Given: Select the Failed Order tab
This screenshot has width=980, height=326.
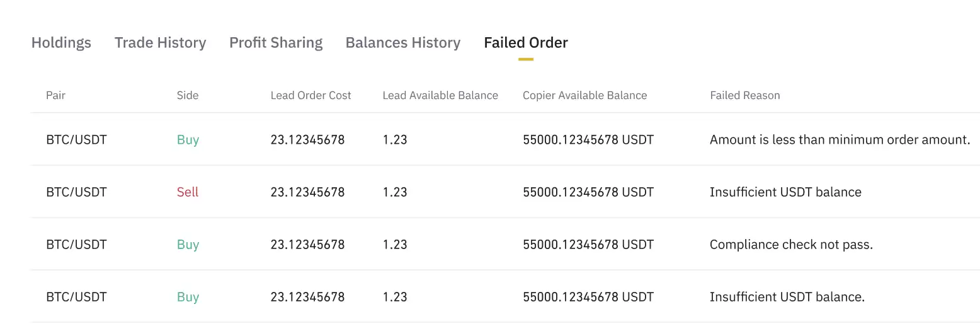Looking at the screenshot, I should pos(526,43).
